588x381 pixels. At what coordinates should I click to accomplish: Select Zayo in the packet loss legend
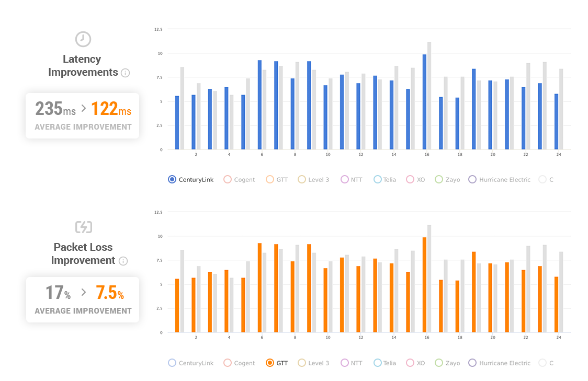(447, 363)
